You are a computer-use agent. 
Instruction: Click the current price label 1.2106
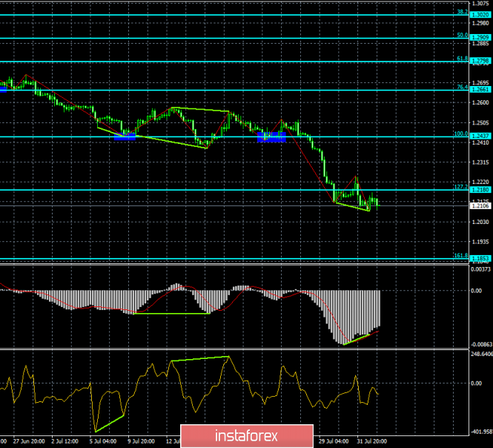pos(480,205)
